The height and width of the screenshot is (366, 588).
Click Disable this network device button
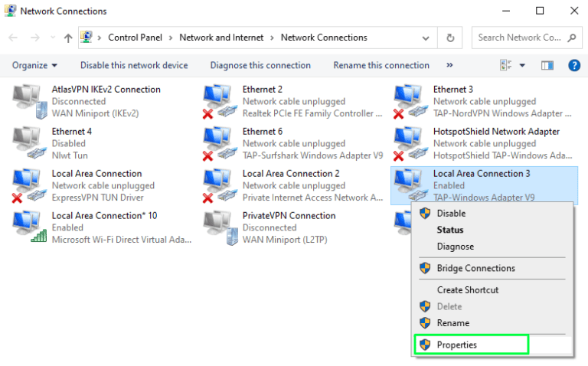(x=134, y=66)
